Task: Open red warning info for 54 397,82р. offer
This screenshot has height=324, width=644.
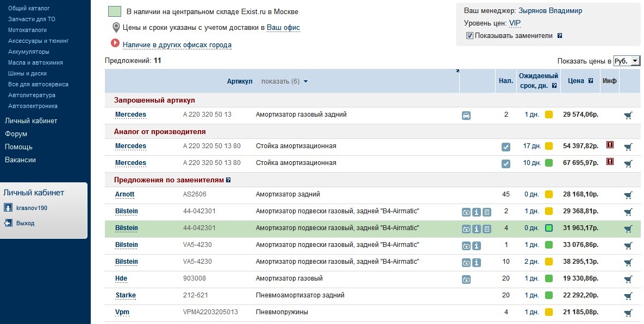Action: pos(610,145)
